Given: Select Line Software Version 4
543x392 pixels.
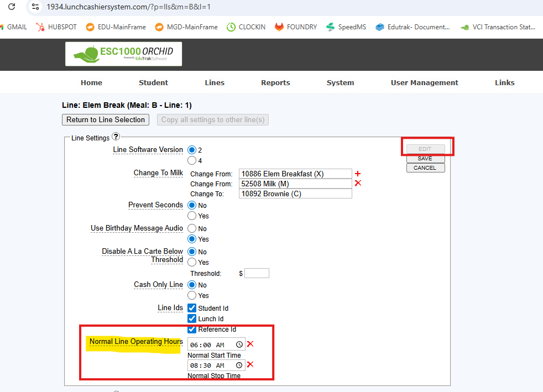Looking at the screenshot, I should pyautogui.click(x=192, y=161).
